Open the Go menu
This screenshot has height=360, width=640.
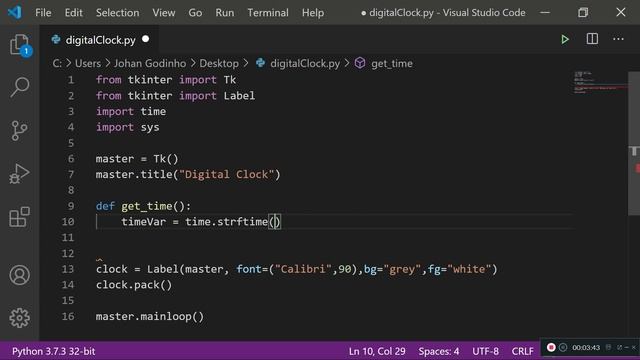pos(195,13)
